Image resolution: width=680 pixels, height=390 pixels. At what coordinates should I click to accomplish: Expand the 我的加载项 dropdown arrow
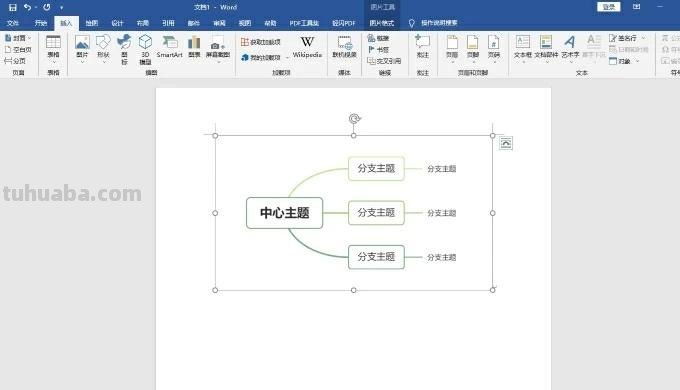tap(287, 57)
